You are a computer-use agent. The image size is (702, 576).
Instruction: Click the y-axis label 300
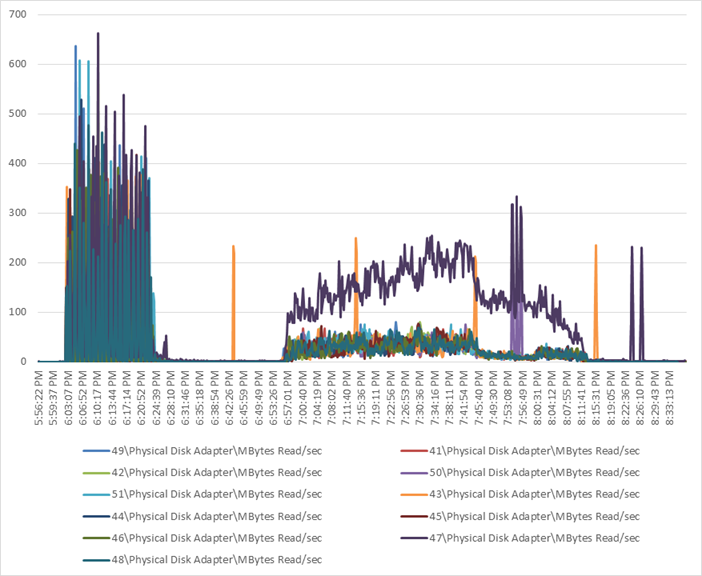click(x=17, y=213)
